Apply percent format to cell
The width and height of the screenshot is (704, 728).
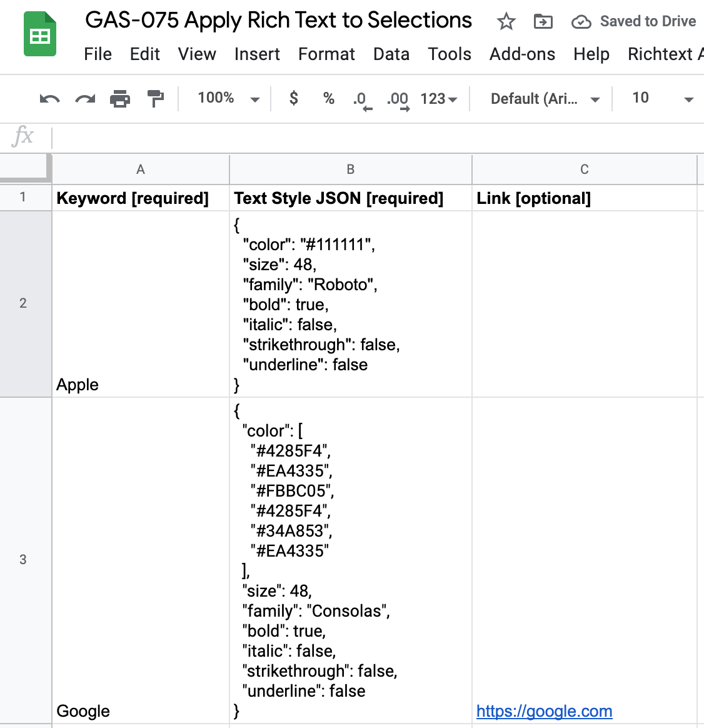(329, 98)
